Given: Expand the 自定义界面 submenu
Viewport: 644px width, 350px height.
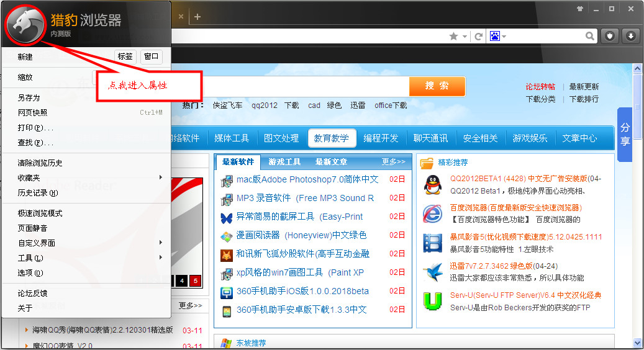Looking at the screenshot, I should (x=86, y=243).
